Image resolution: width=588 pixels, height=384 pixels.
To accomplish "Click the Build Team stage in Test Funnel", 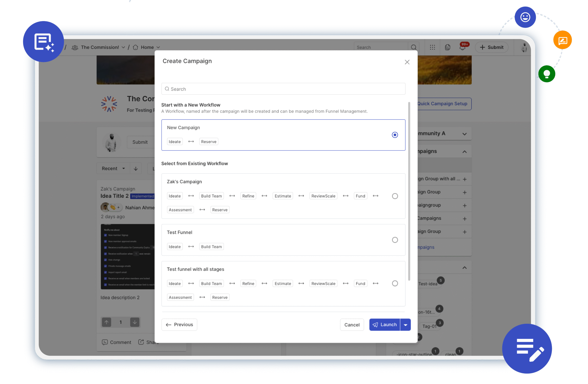I will click(x=211, y=246).
